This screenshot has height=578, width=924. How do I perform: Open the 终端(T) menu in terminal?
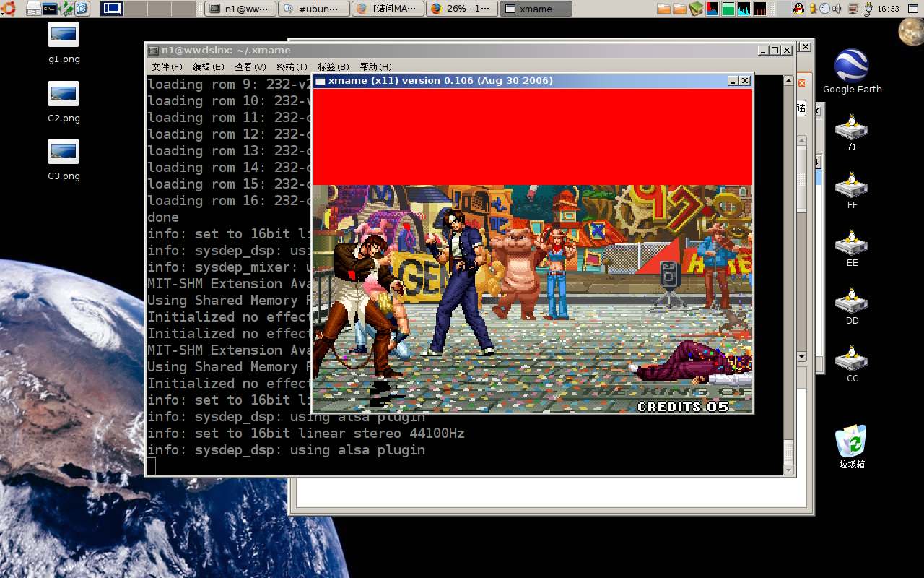(x=292, y=66)
